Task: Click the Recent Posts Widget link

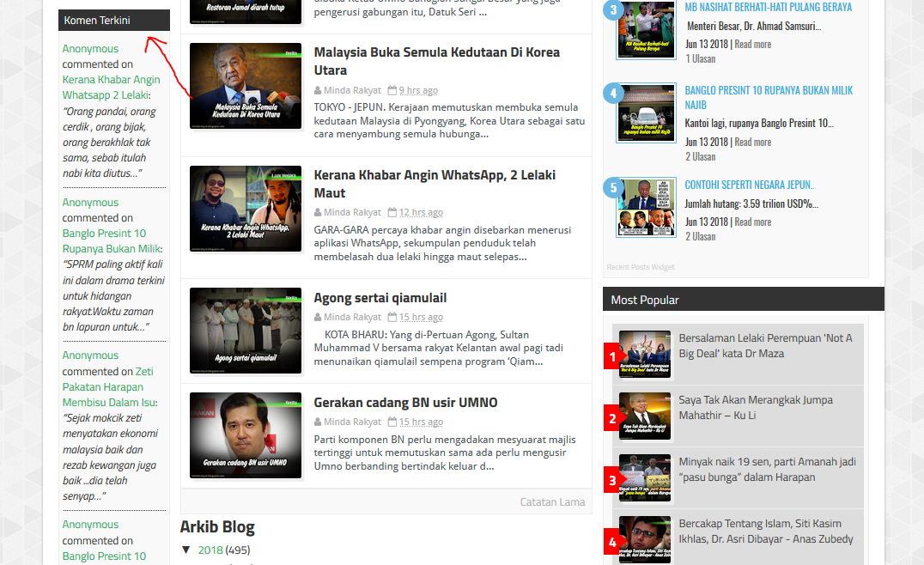Action: tap(640, 267)
